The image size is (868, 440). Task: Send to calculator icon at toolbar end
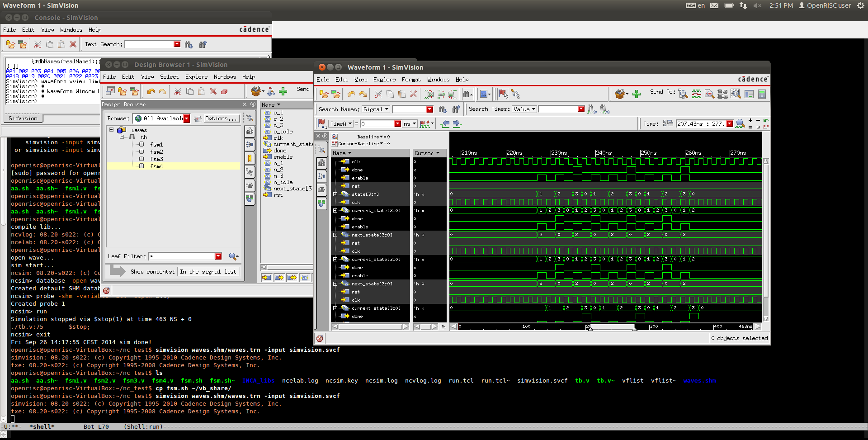pos(762,94)
